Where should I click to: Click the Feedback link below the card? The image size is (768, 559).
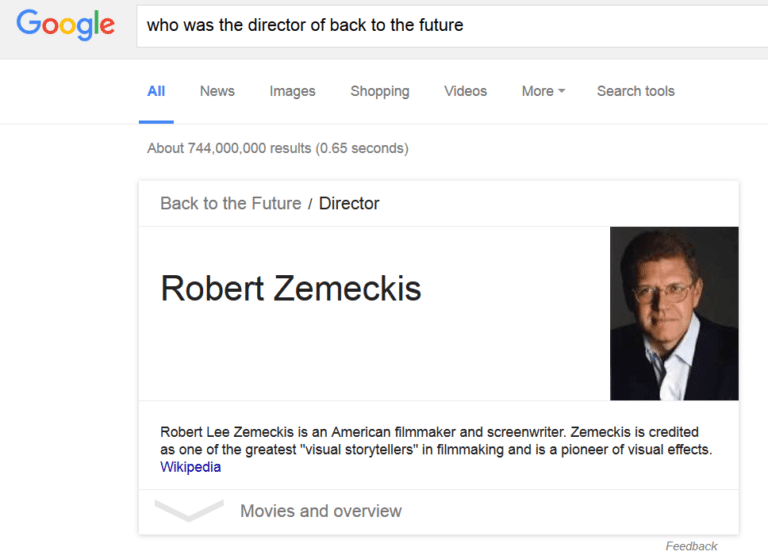click(691, 546)
